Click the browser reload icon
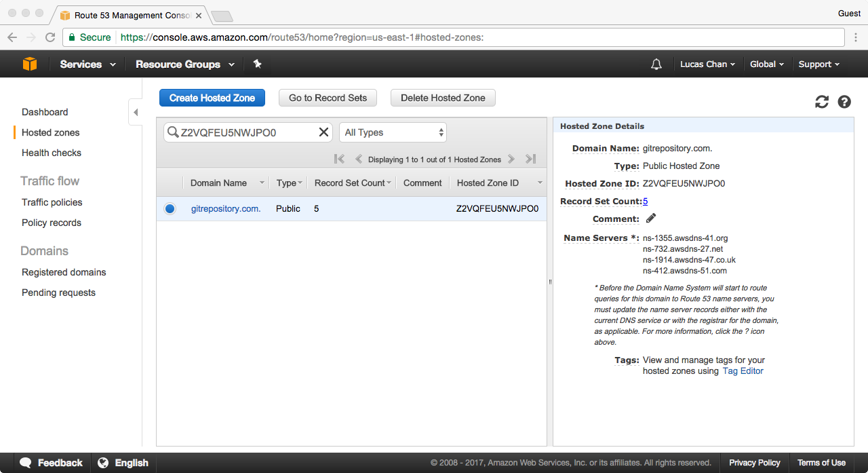Viewport: 868px width, 473px height. point(50,37)
